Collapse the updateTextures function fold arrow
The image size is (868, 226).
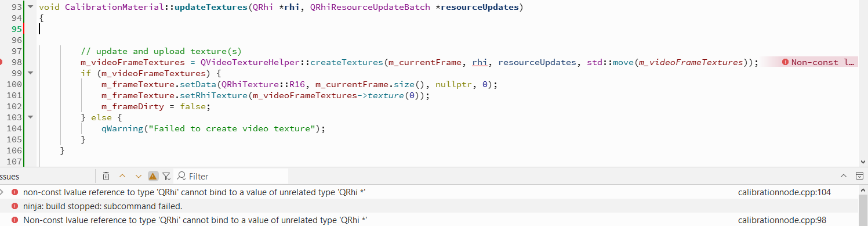31,7
